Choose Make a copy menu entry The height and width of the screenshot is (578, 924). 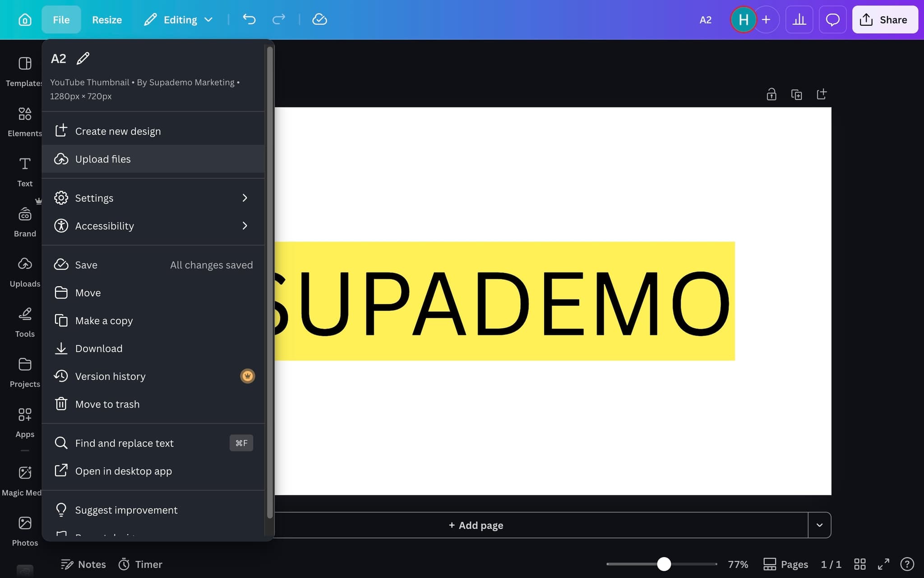pos(104,321)
